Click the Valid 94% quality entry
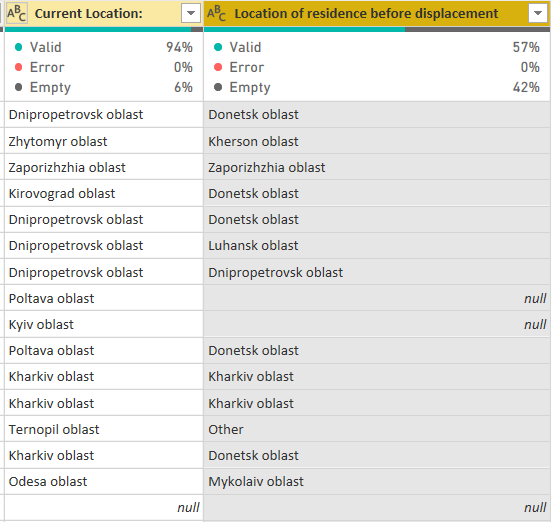Image resolution: width=551 pixels, height=522 pixels. (104, 47)
